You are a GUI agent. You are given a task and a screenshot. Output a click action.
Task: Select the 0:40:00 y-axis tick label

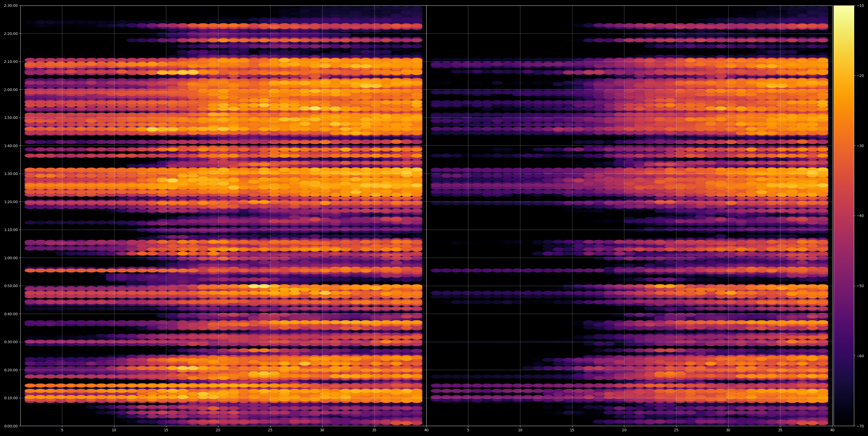[11, 314]
